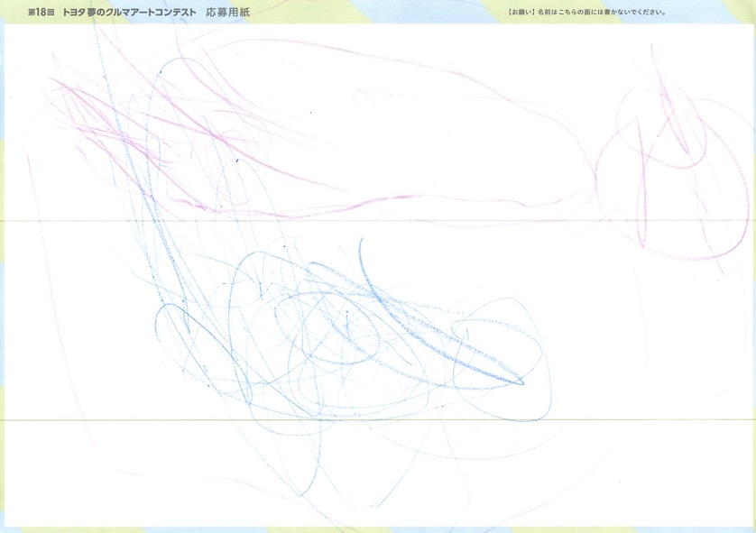Click the notice "名前はこちらの面には書かないでください。"

[603, 13]
